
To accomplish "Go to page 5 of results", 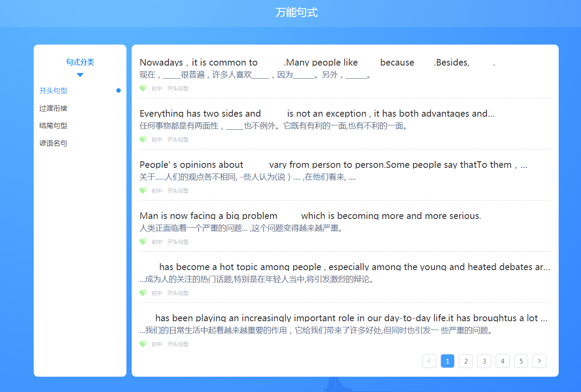I will 521,361.
